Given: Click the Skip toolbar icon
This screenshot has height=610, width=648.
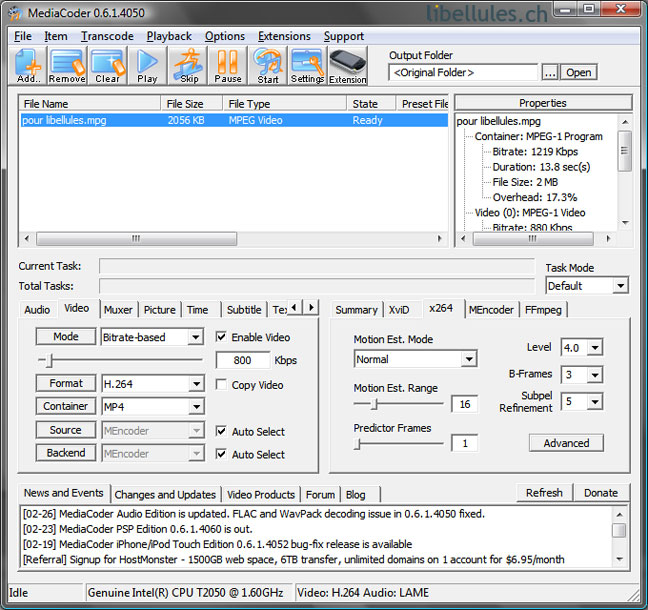Looking at the screenshot, I should click(x=188, y=66).
